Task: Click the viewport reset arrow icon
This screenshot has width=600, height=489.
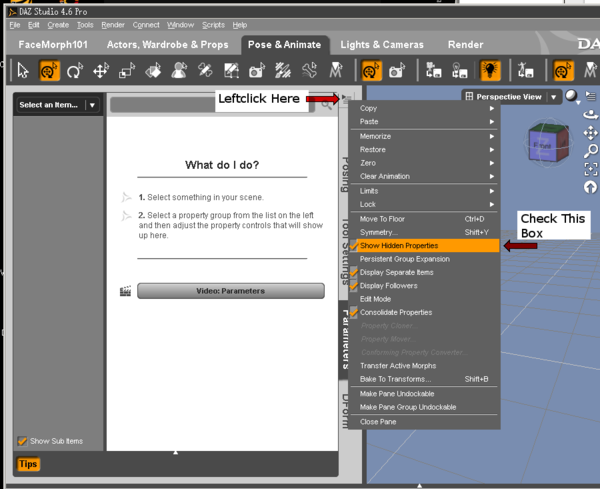Action: pyautogui.click(x=590, y=187)
